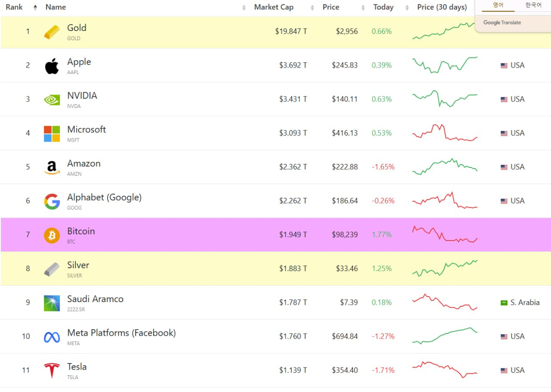Click the Tesla logo icon
Screen dimensions: 551x392
(52, 370)
